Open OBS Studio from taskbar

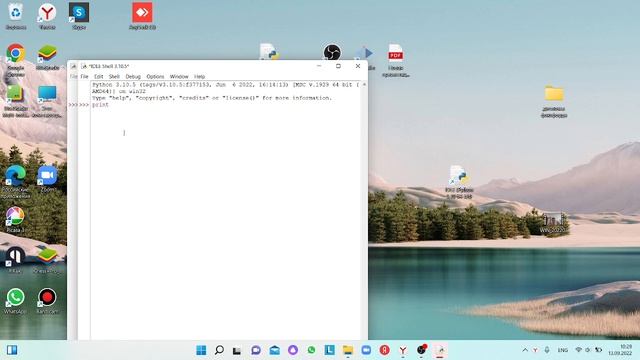[422, 350]
